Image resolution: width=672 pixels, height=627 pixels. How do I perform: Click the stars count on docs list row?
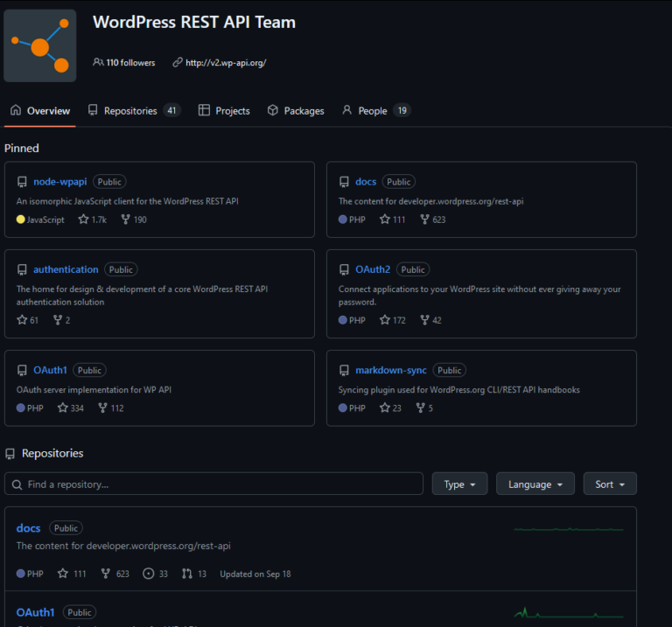72,574
